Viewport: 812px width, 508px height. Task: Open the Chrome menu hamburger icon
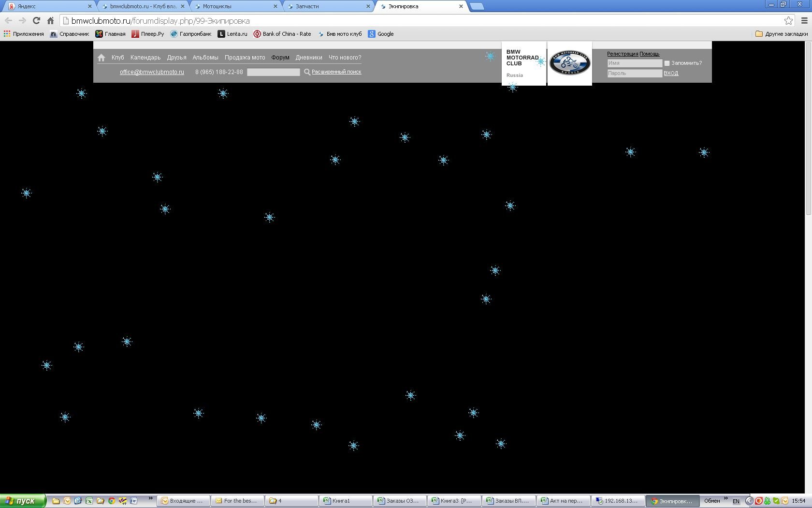click(804, 20)
